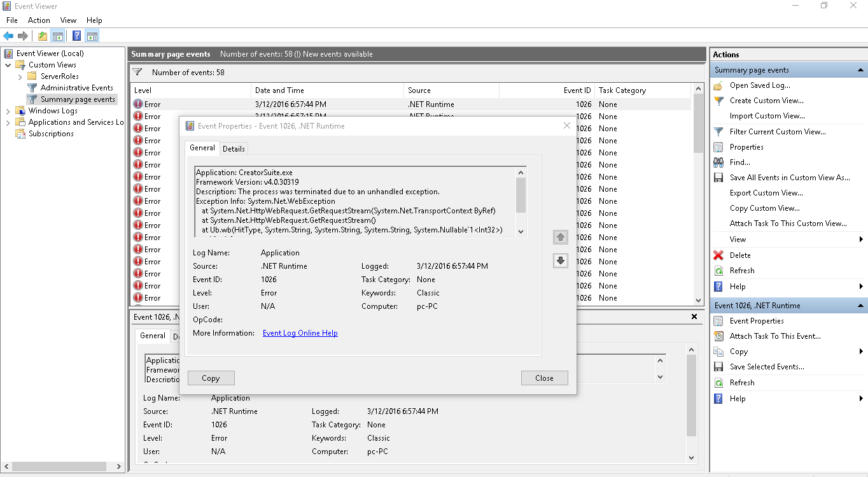Open the View submenu arrow in Actions
Viewport: 868px width, 477px height.
point(861,239)
